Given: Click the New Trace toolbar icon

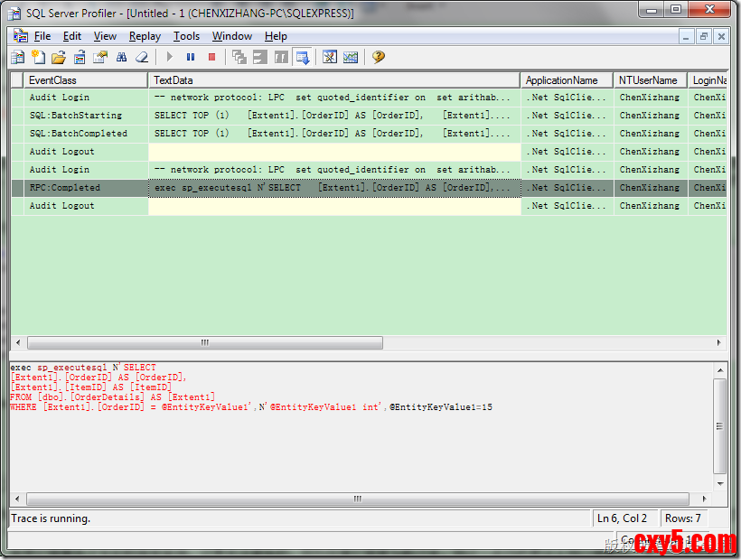Looking at the screenshot, I should coord(17,57).
